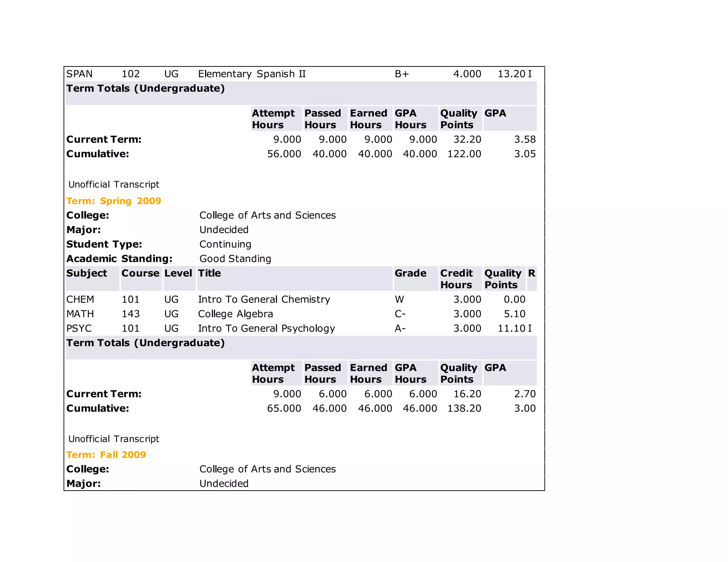Click the 'Good Standing' academic standing value
The height and width of the screenshot is (562, 728).
point(235,259)
